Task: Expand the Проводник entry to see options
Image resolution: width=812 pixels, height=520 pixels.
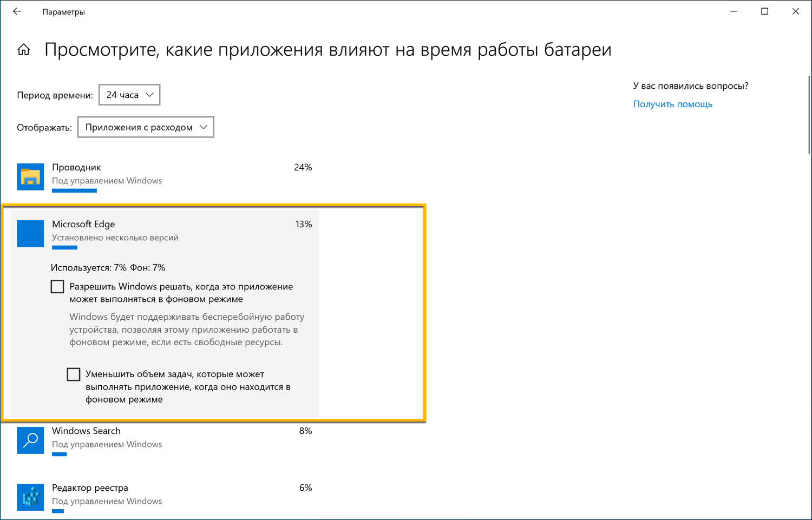Action: click(x=162, y=176)
